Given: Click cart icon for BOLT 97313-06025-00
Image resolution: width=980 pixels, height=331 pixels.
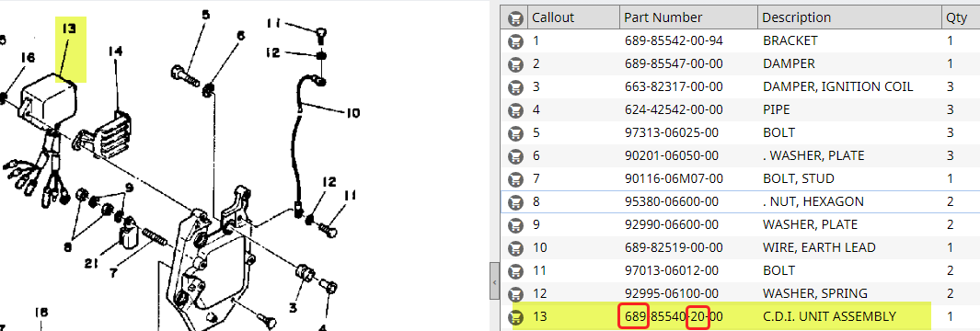Looking at the screenshot, I should [515, 133].
